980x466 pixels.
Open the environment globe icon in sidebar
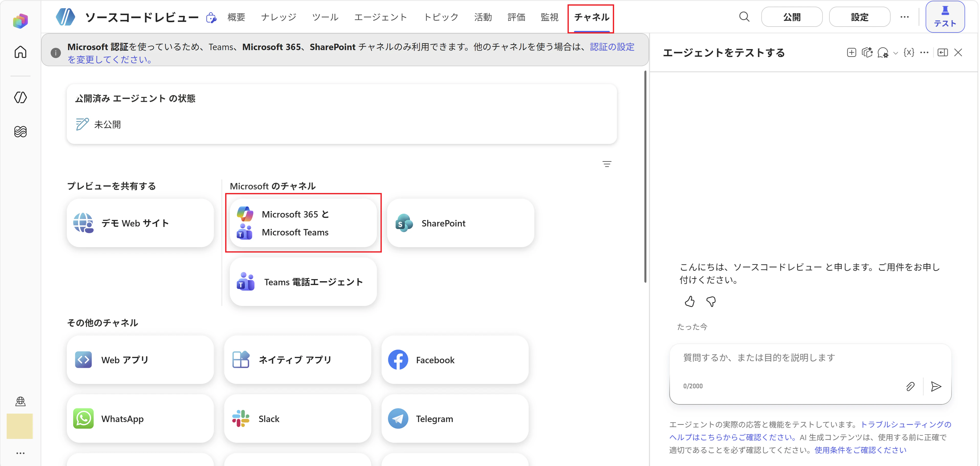point(20,401)
